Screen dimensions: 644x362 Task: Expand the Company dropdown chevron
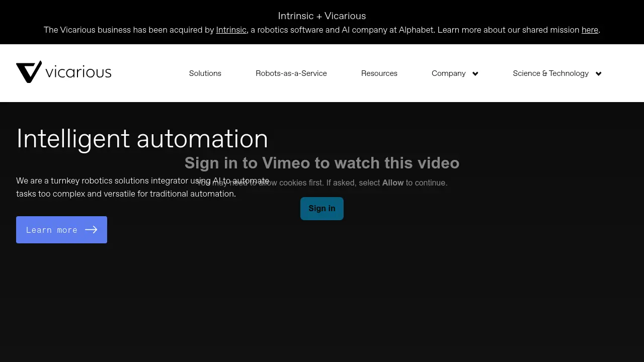[x=475, y=74]
